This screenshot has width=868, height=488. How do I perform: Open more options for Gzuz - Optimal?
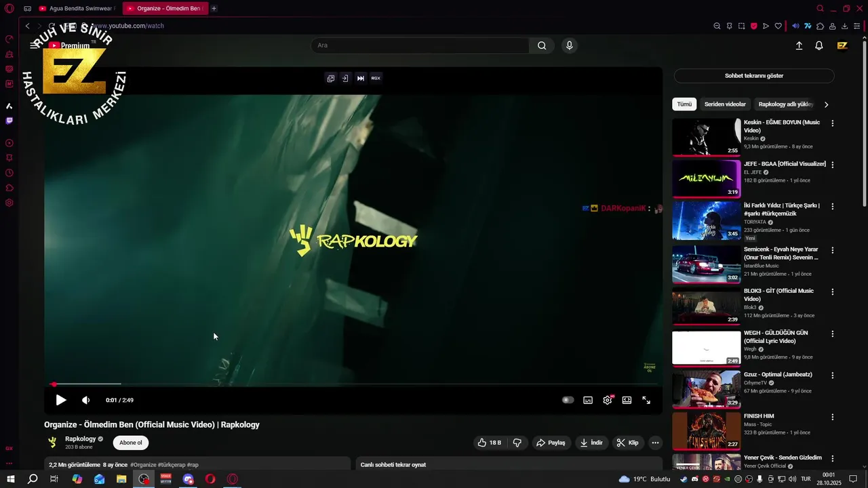click(833, 375)
